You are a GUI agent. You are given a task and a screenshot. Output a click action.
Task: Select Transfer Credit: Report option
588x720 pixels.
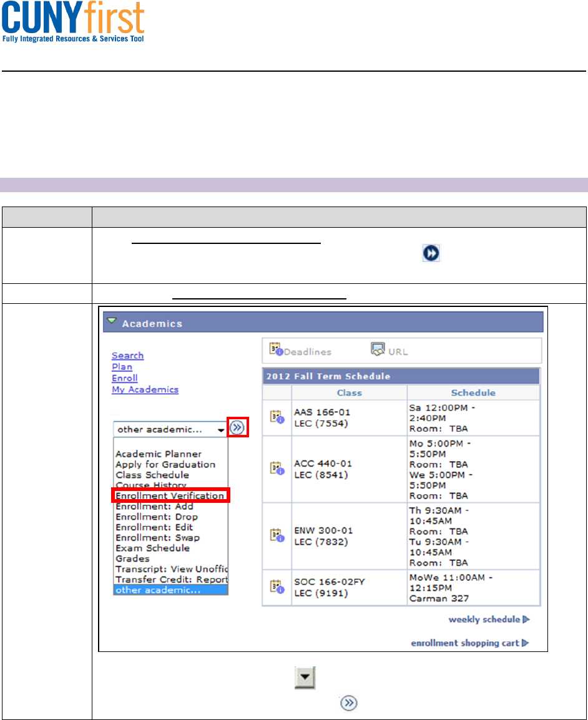click(172, 580)
